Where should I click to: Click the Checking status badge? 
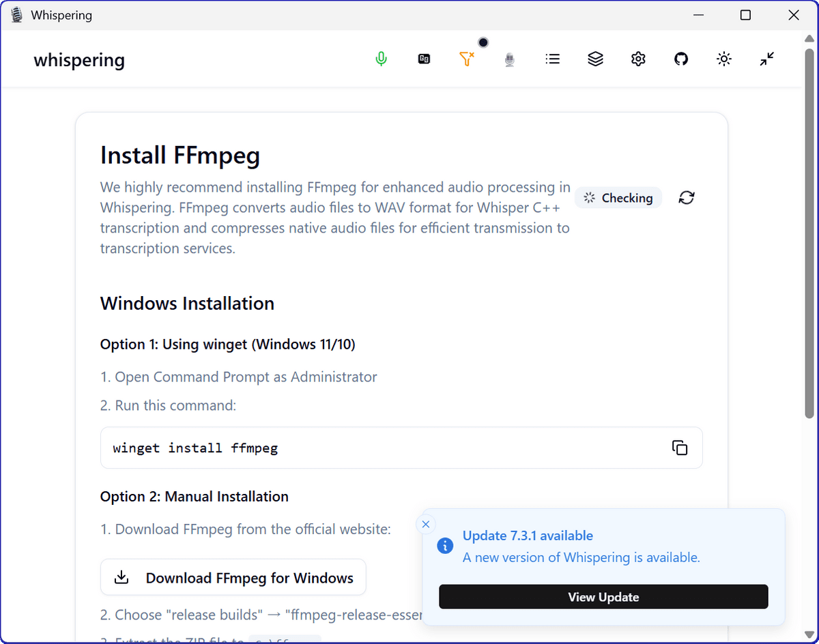pos(618,198)
